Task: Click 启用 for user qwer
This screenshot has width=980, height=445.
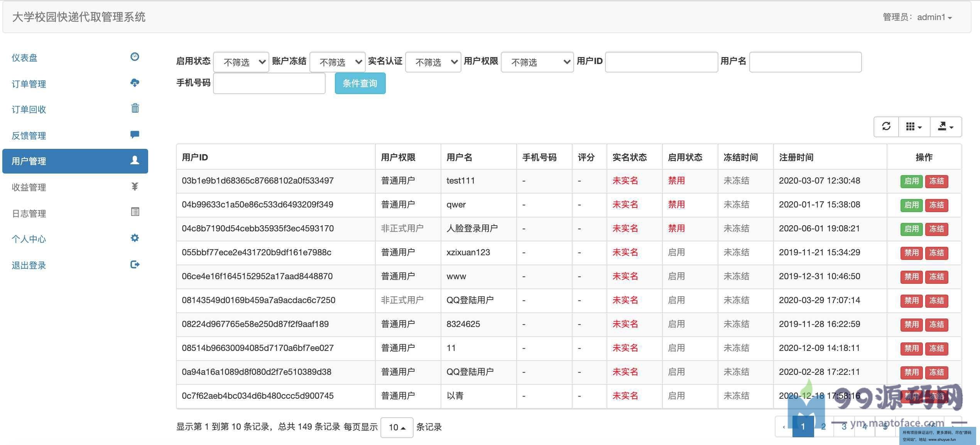Action: pos(911,205)
